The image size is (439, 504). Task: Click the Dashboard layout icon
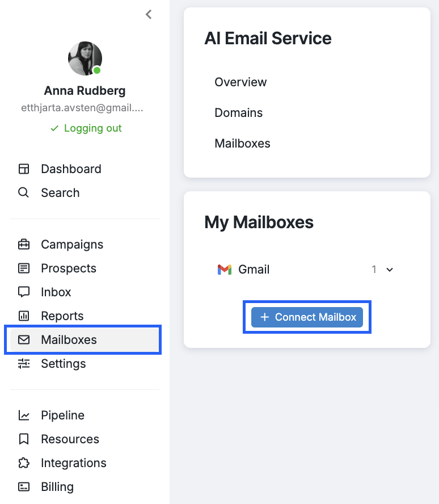[24, 169]
